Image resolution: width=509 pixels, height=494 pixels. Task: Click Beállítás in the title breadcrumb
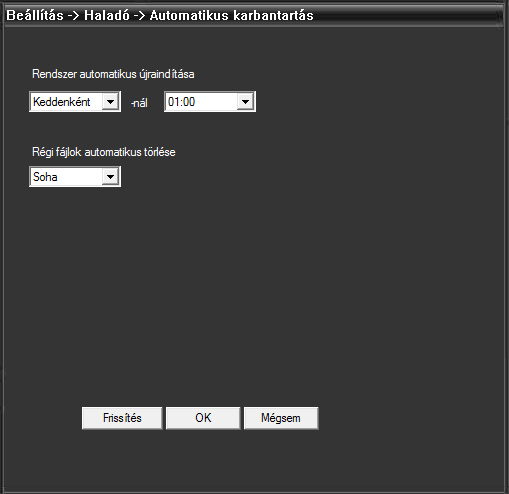pos(35,16)
